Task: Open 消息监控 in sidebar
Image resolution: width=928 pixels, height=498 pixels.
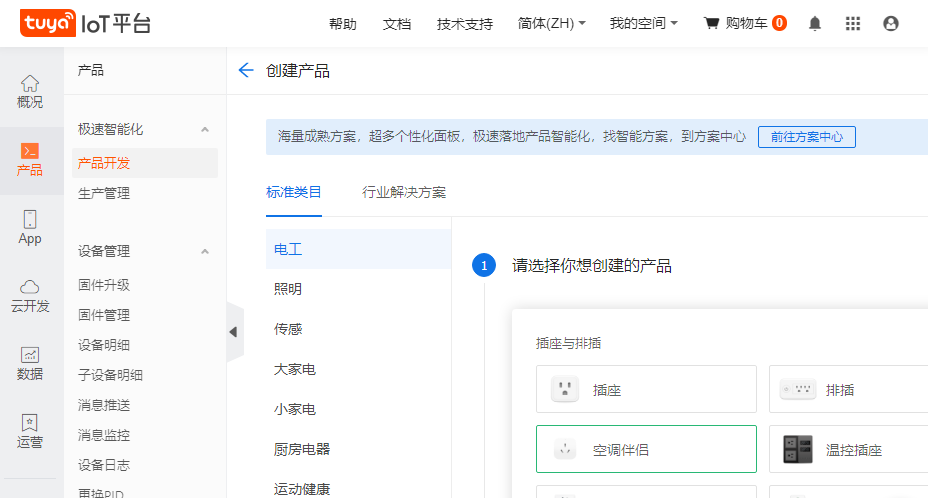Action: (104, 435)
